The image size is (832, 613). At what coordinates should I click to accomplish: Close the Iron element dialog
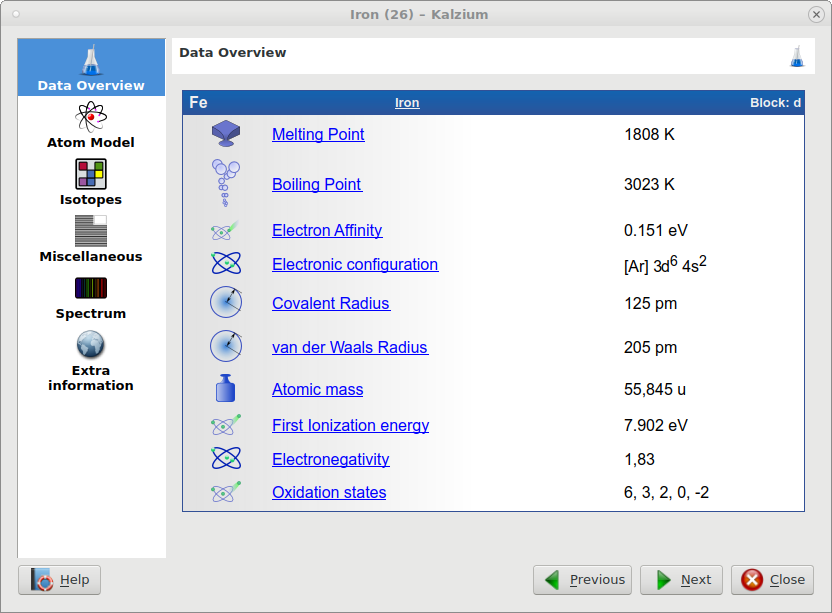(x=773, y=580)
